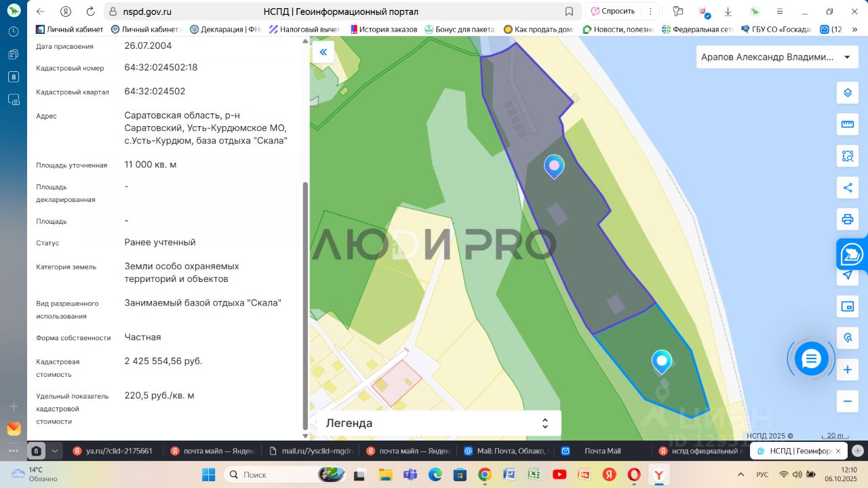Open the user account dropdown
868x488 pixels.
click(x=776, y=57)
